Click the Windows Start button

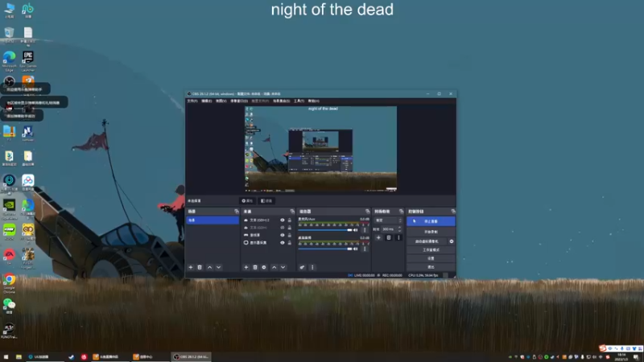pyautogui.click(x=6, y=357)
